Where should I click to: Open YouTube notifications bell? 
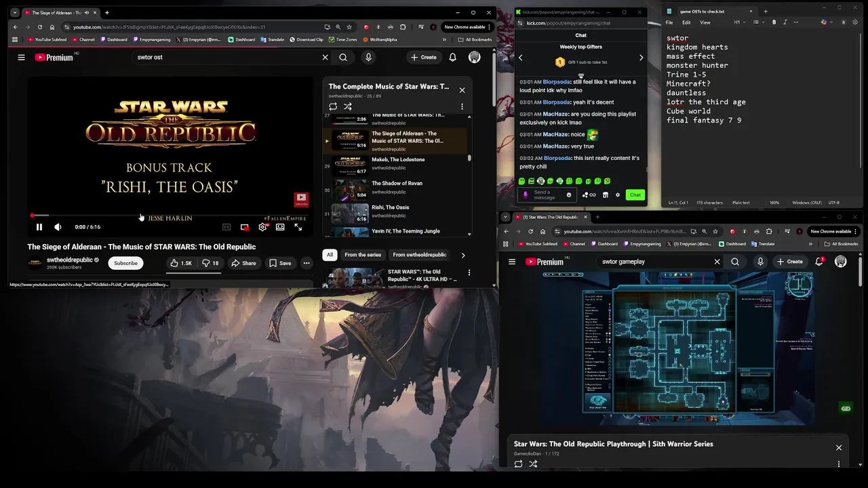(x=452, y=58)
